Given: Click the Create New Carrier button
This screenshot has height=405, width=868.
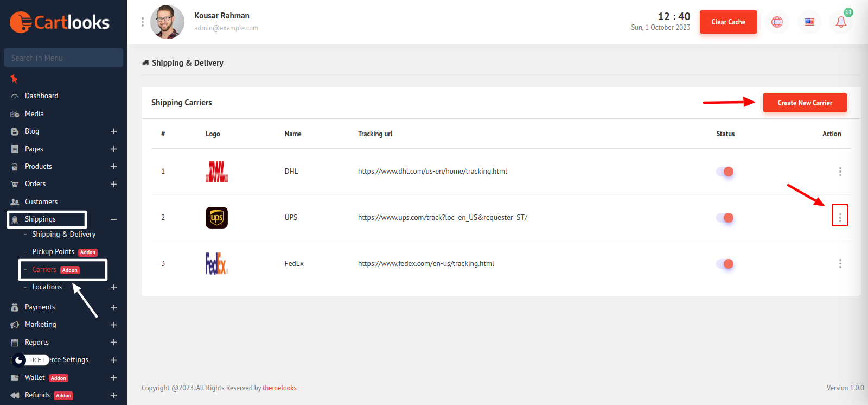Looking at the screenshot, I should click(805, 103).
